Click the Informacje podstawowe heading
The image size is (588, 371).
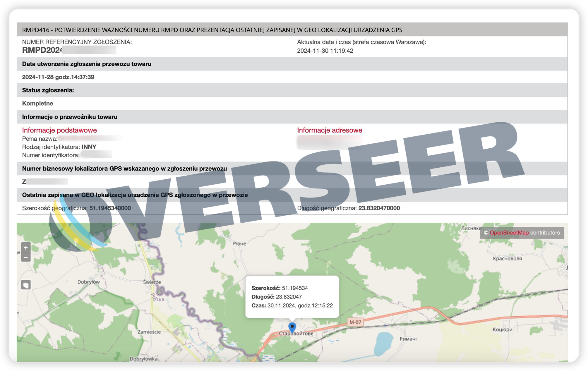point(59,130)
